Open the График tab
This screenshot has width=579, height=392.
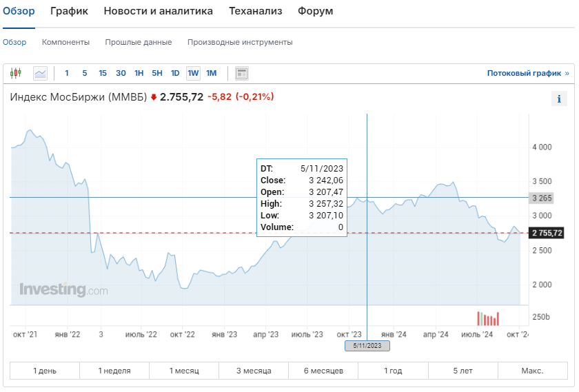click(x=69, y=11)
